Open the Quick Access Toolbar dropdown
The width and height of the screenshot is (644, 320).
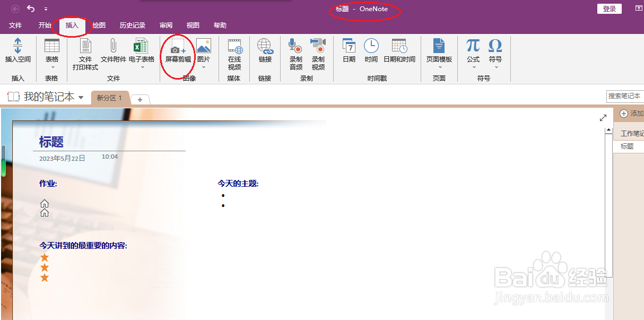pos(46,9)
